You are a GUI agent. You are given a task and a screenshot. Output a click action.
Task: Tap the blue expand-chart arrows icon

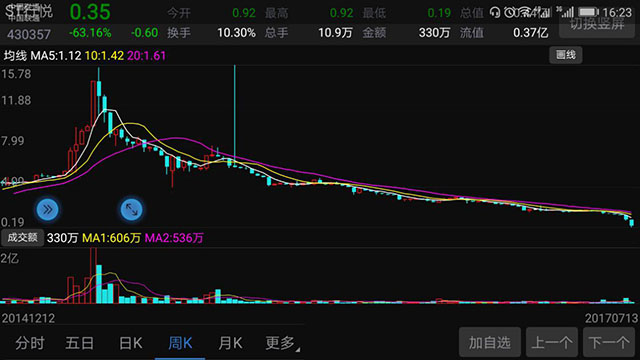[131, 210]
